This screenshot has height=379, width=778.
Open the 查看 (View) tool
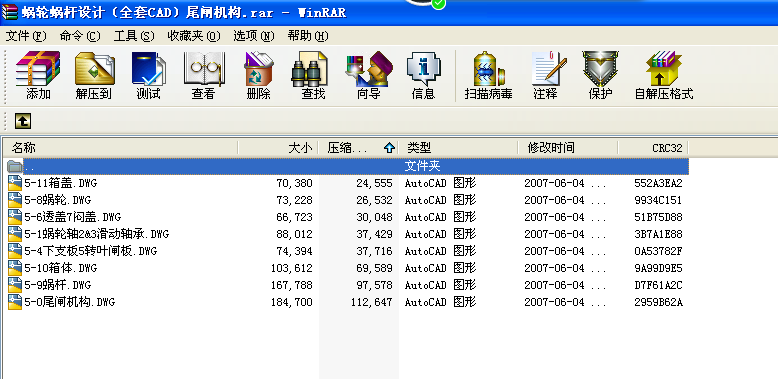click(203, 75)
